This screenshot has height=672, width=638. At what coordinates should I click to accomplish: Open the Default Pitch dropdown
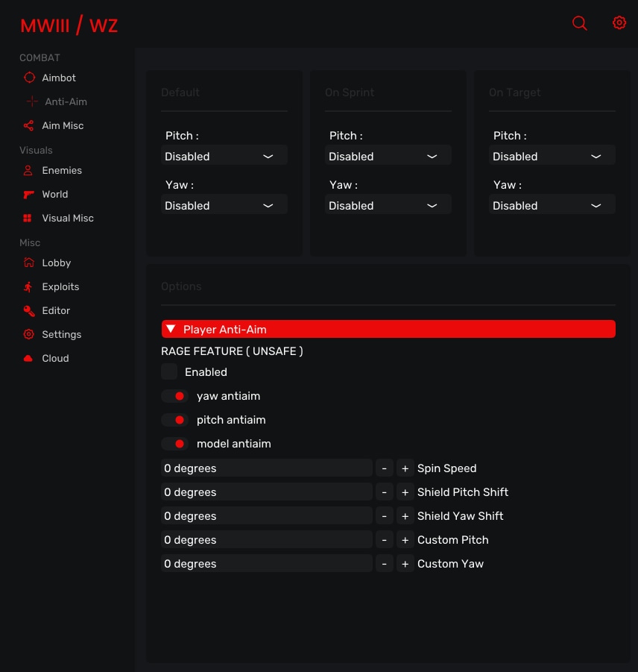point(224,156)
